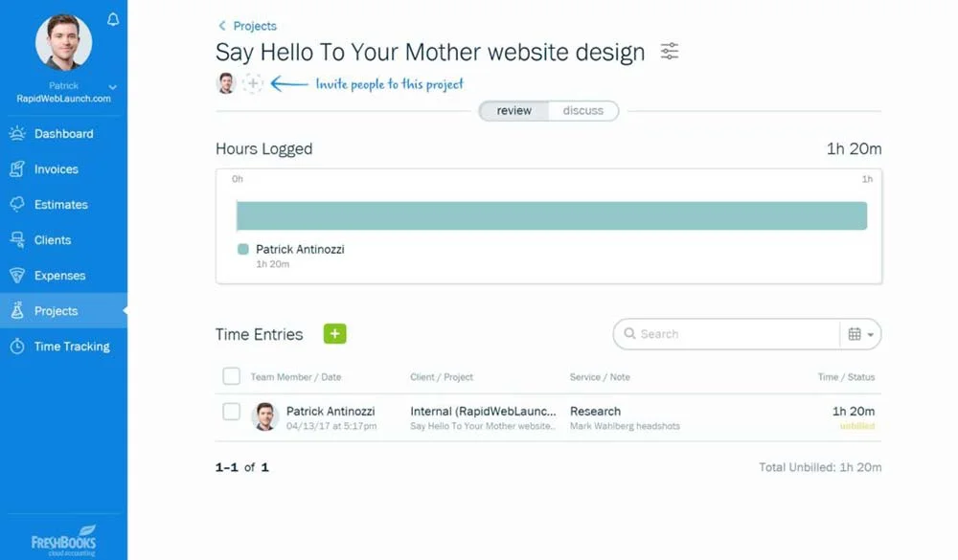Toggle the select-all checkbox above time entries
The image size is (958, 560).
click(x=231, y=376)
